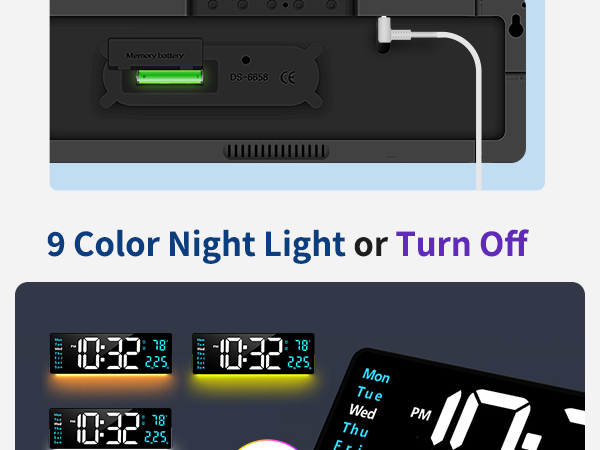This screenshot has height=450, width=600.
Task: Click the highlighted "Wed" day label
Action: 363,411
